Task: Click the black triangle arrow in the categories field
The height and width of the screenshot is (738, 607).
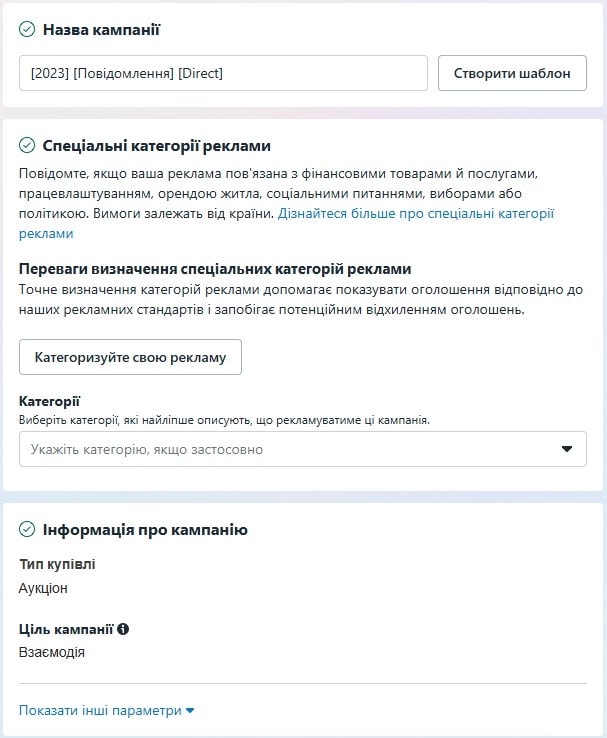Action: pyautogui.click(x=567, y=449)
